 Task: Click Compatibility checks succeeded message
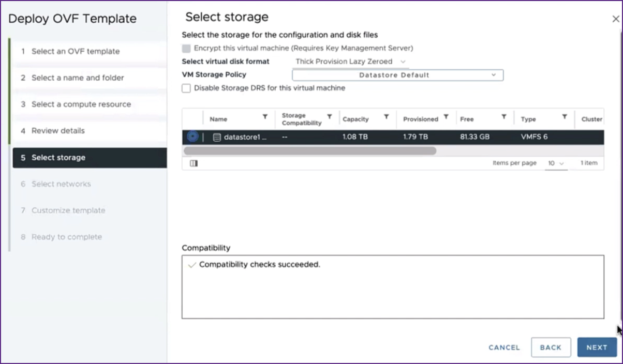tap(260, 264)
